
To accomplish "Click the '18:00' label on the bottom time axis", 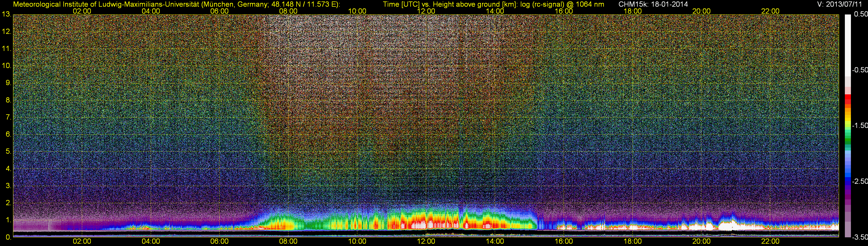I will [x=632, y=241].
